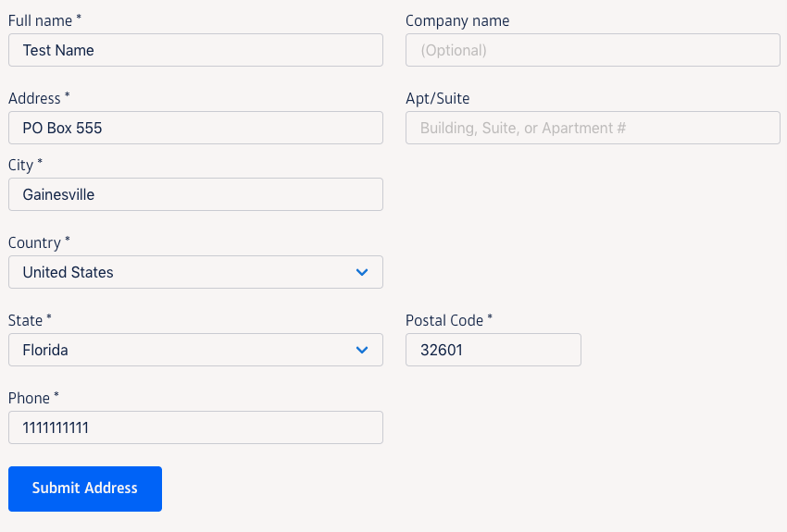Click the "City" label above Gainesville
787x532 pixels.
click(x=20, y=165)
